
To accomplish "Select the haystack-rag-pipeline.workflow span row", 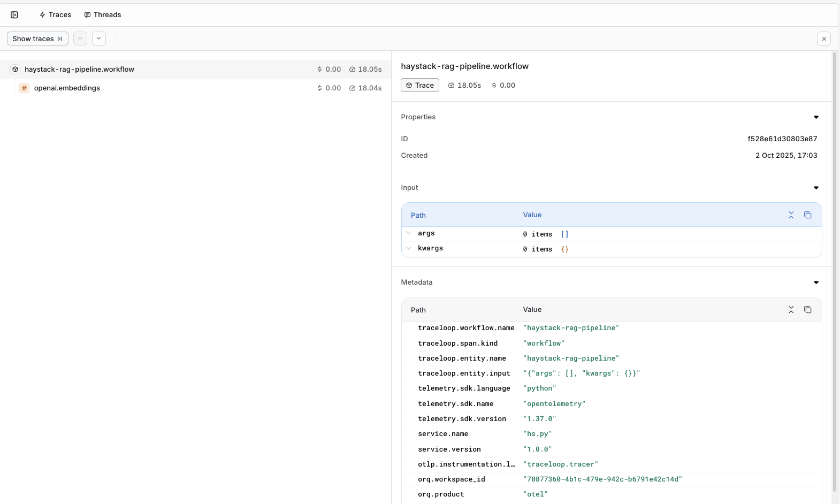I will click(79, 70).
